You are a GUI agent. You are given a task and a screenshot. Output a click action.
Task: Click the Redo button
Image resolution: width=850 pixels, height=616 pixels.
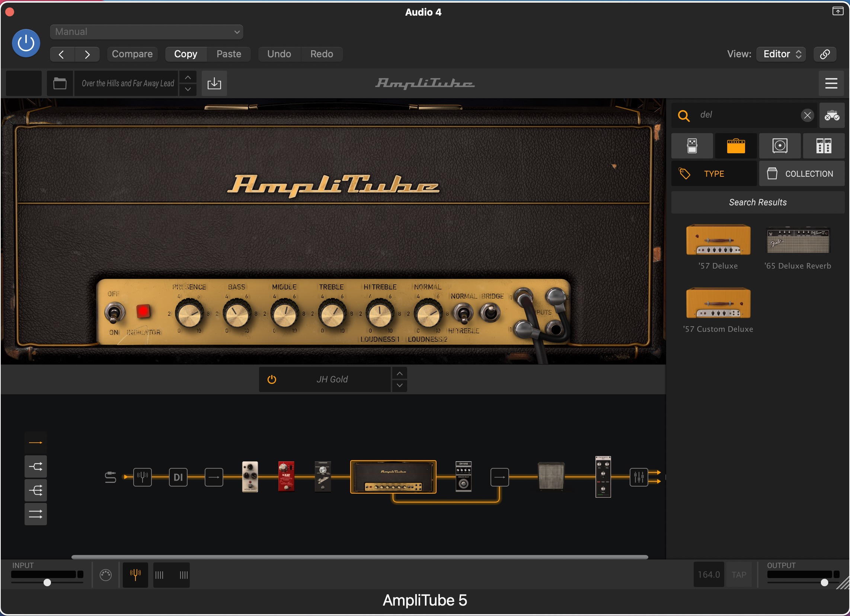(x=322, y=54)
